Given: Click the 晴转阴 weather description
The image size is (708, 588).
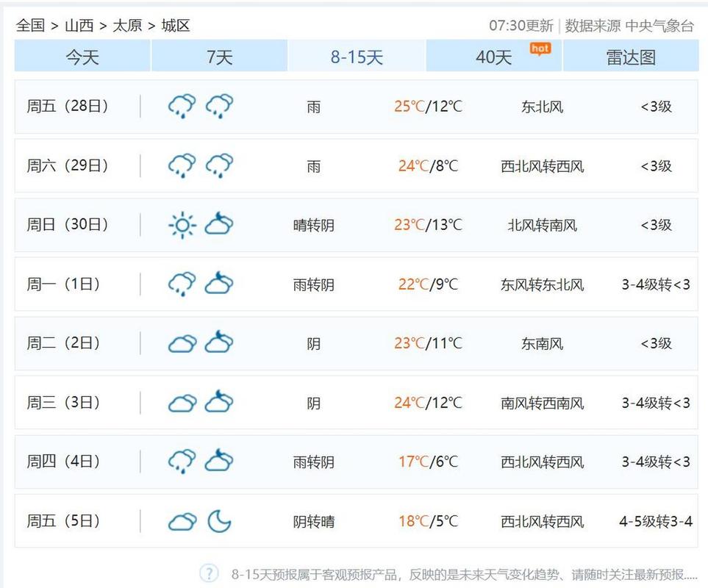Looking at the screenshot, I should 314,225.
